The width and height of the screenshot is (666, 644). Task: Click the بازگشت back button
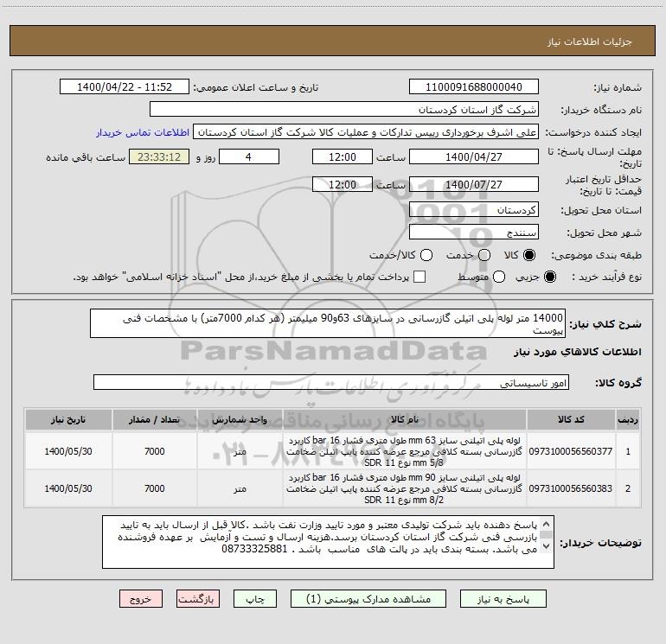pos(198,599)
